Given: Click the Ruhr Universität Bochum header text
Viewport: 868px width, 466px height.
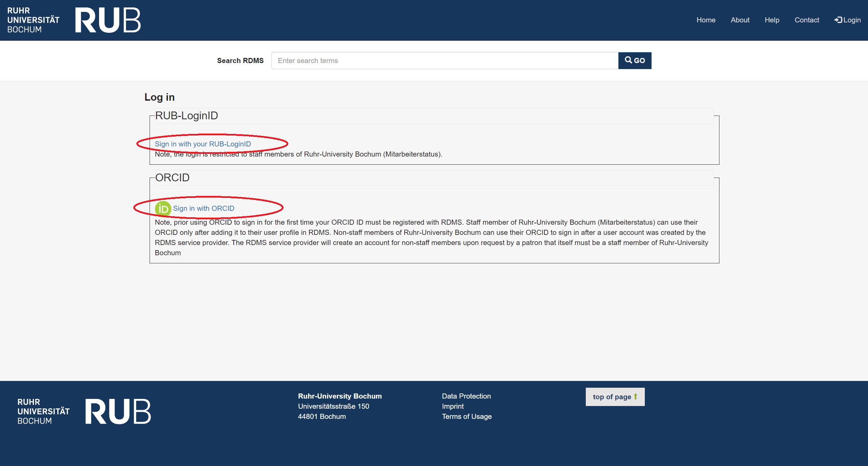Looking at the screenshot, I should (x=33, y=20).
